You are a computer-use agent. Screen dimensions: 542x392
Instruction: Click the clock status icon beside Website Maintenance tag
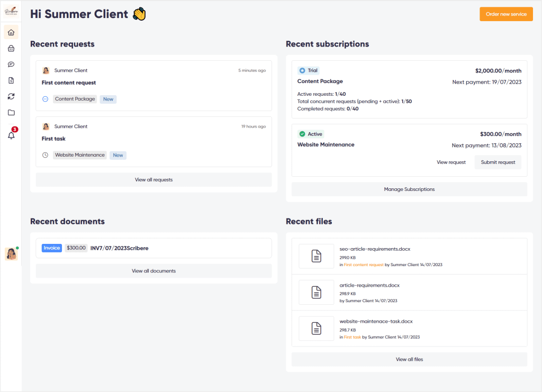point(46,155)
